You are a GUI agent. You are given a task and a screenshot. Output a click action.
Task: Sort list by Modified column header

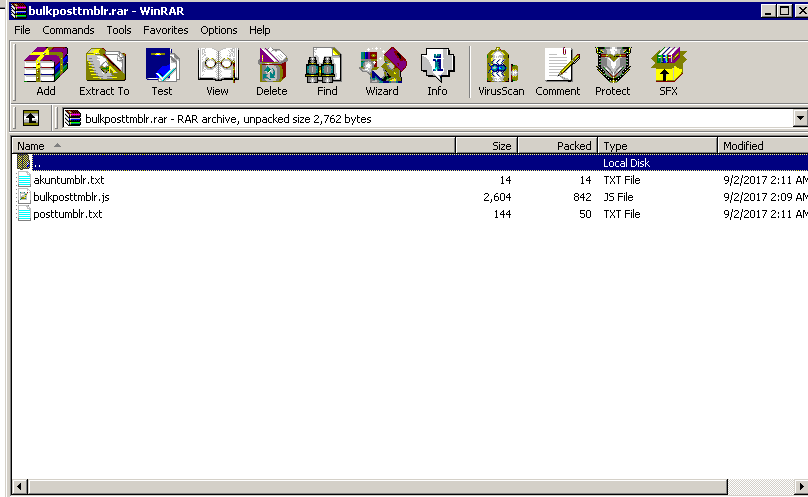(x=763, y=146)
